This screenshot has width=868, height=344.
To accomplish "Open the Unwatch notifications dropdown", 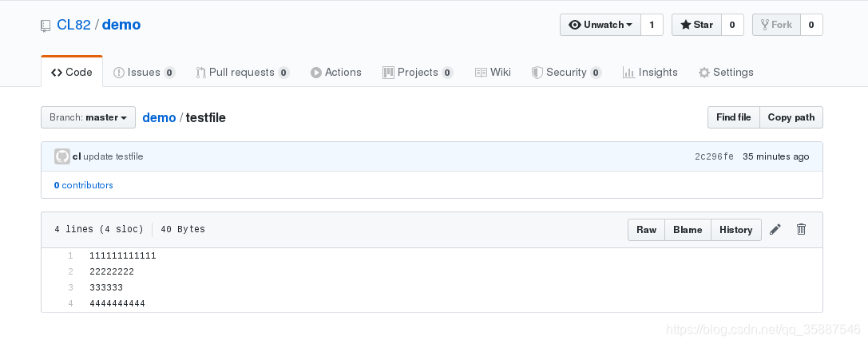I will (600, 25).
